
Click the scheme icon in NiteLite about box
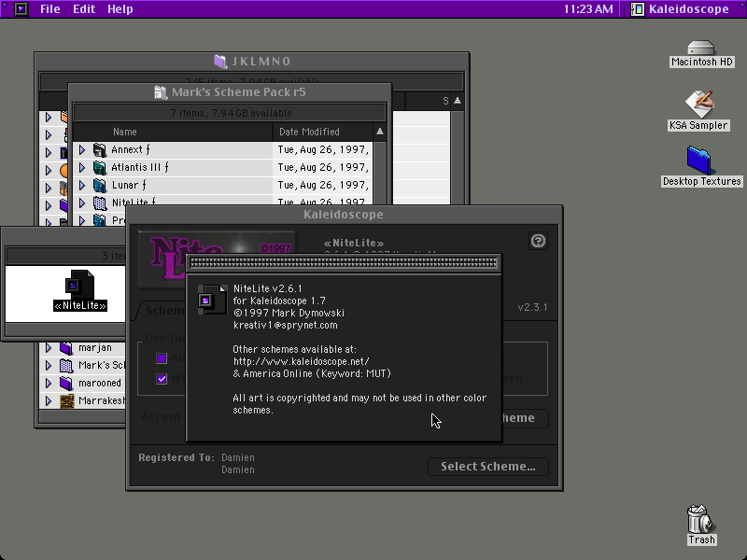pos(212,300)
